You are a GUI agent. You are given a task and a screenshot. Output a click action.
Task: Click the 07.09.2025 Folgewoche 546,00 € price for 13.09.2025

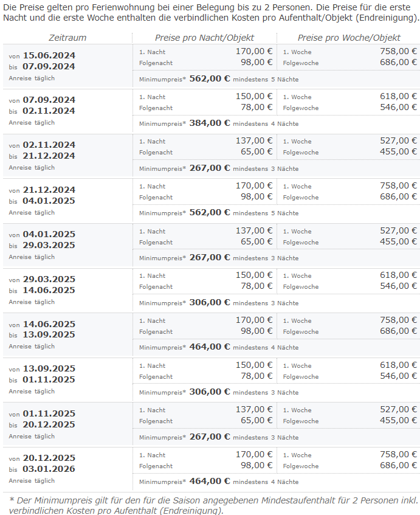(398, 376)
